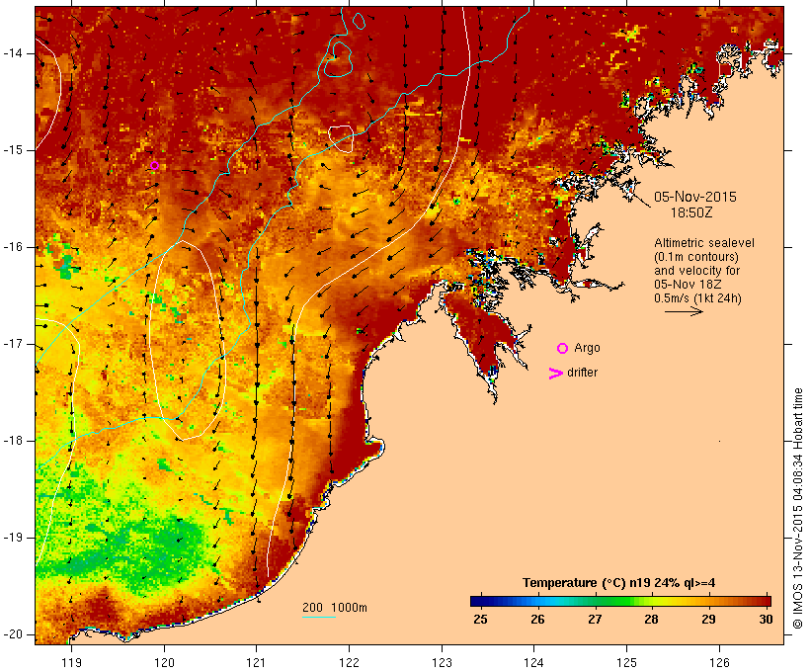Click the IMOS copyright timestamp text

798,508
